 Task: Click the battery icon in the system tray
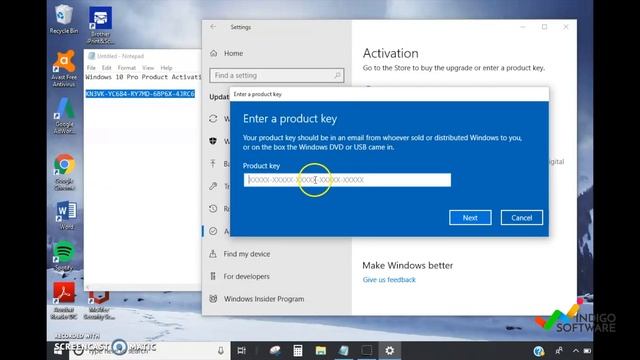click(x=587, y=350)
